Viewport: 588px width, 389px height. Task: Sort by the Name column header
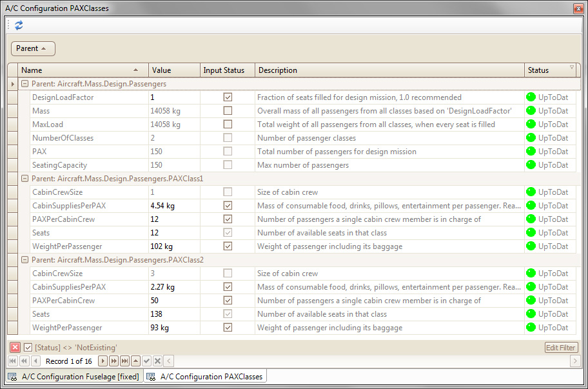coord(83,70)
